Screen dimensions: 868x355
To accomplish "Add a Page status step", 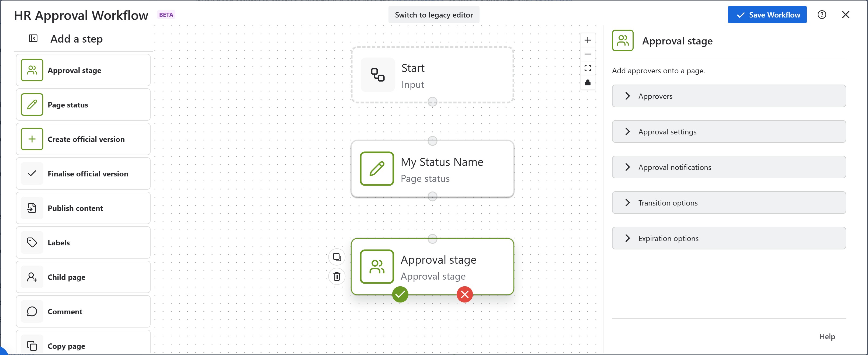I will point(83,105).
